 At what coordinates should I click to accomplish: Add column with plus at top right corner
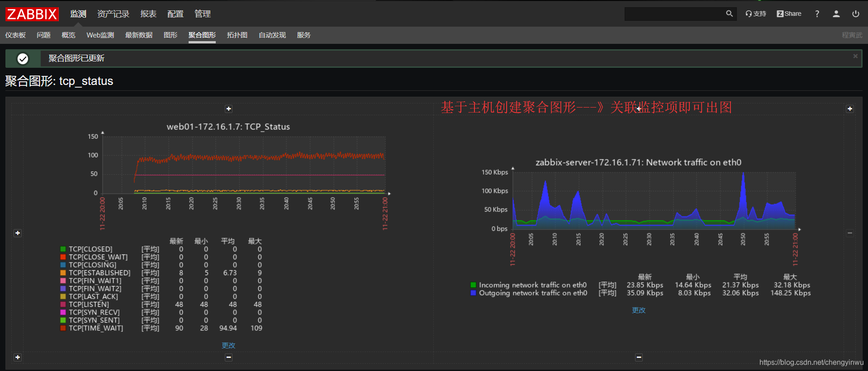pyautogui.click(x=850, y=109)
